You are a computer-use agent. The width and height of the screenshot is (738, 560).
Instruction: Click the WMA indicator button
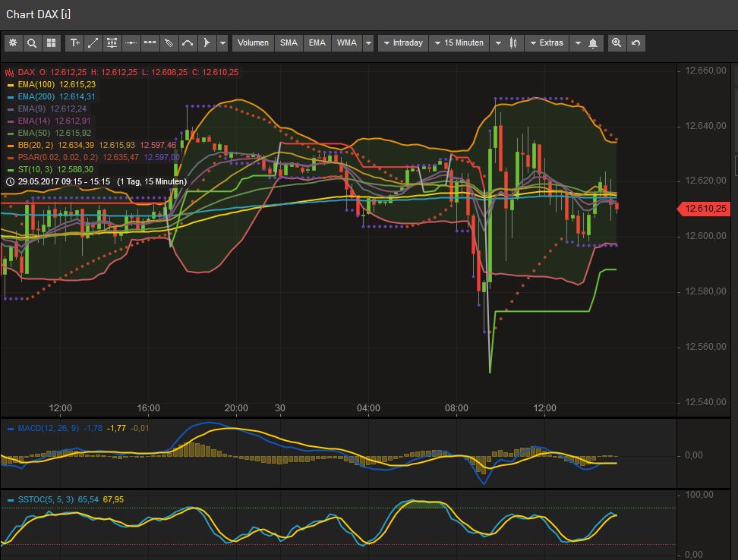(x=346, y=43)
